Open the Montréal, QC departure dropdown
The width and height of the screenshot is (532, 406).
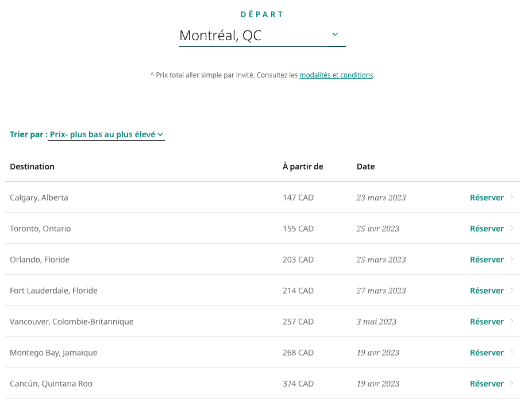253,36
